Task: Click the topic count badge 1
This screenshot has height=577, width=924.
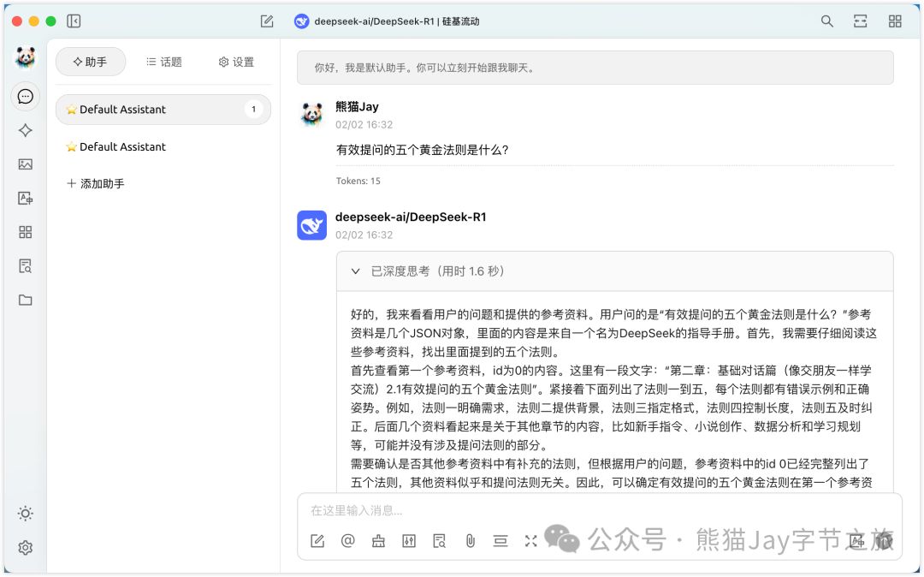Action: coord(253,109)
